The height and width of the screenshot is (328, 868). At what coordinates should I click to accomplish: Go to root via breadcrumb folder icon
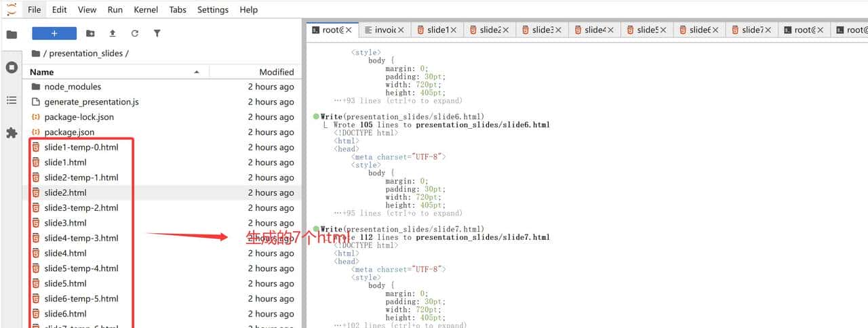click(36, 53)
